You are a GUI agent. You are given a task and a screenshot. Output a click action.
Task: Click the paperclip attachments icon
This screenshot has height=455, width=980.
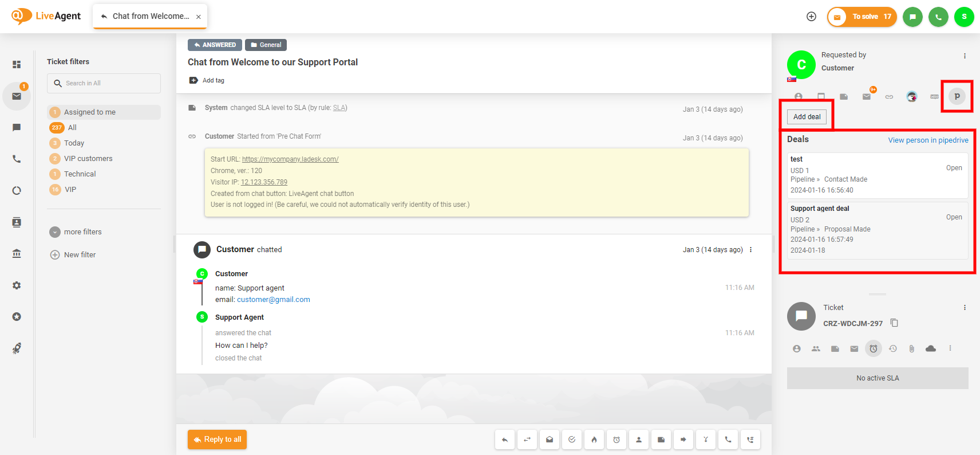912,348
